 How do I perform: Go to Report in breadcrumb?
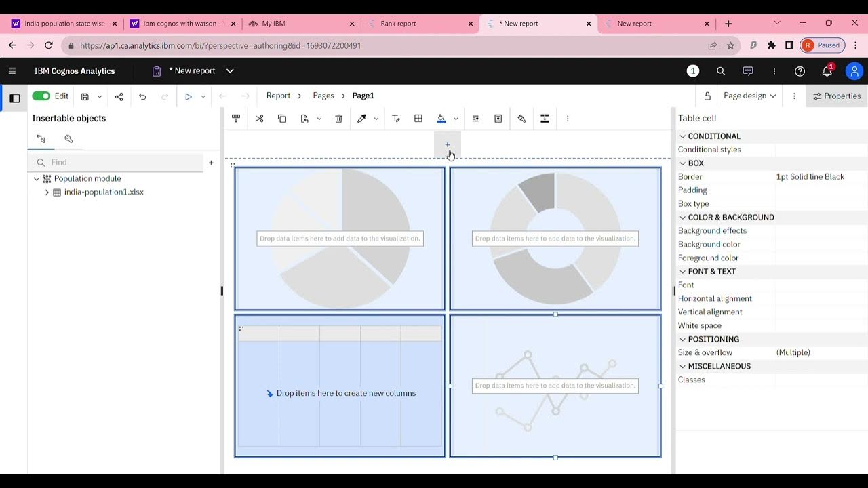pos(278,96)
